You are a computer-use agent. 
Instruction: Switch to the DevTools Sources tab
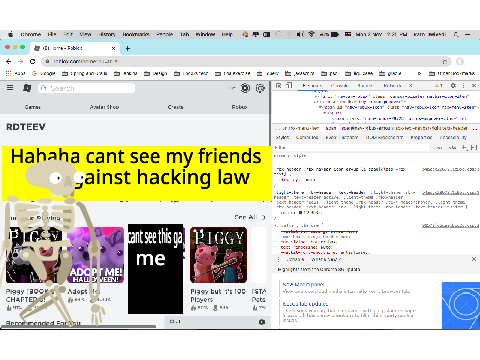(365, 86)
